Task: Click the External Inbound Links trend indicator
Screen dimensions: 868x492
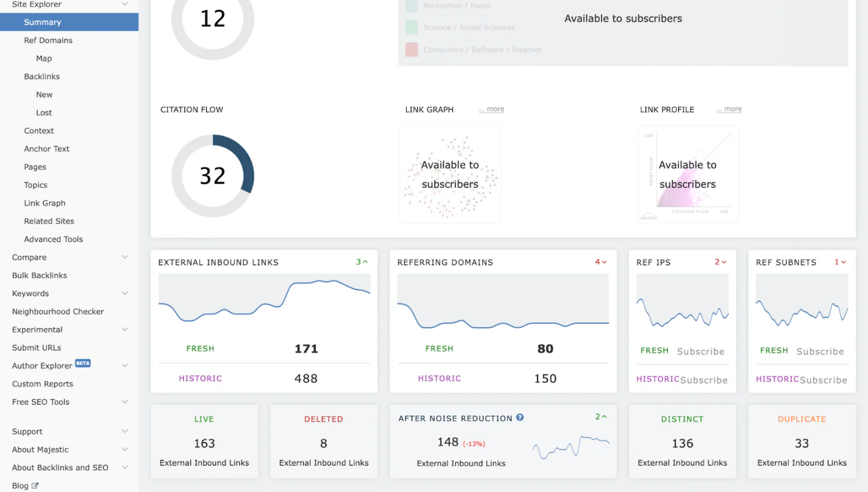Action: [362, 262]
